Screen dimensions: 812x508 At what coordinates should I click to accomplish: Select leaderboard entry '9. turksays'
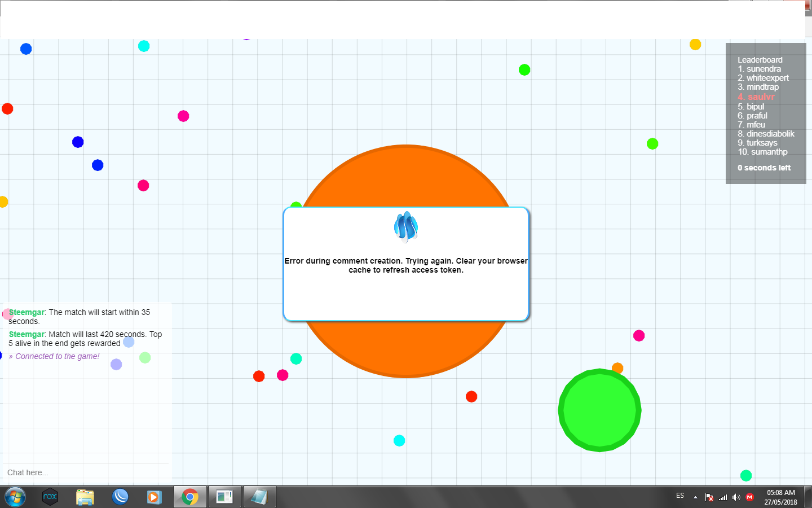758,143
